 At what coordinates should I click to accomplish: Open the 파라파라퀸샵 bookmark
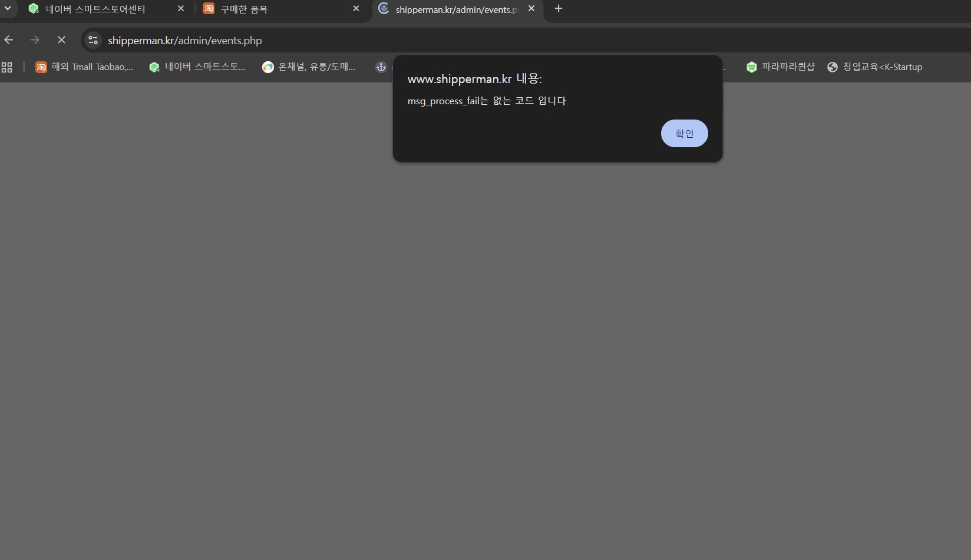point(781,67)
